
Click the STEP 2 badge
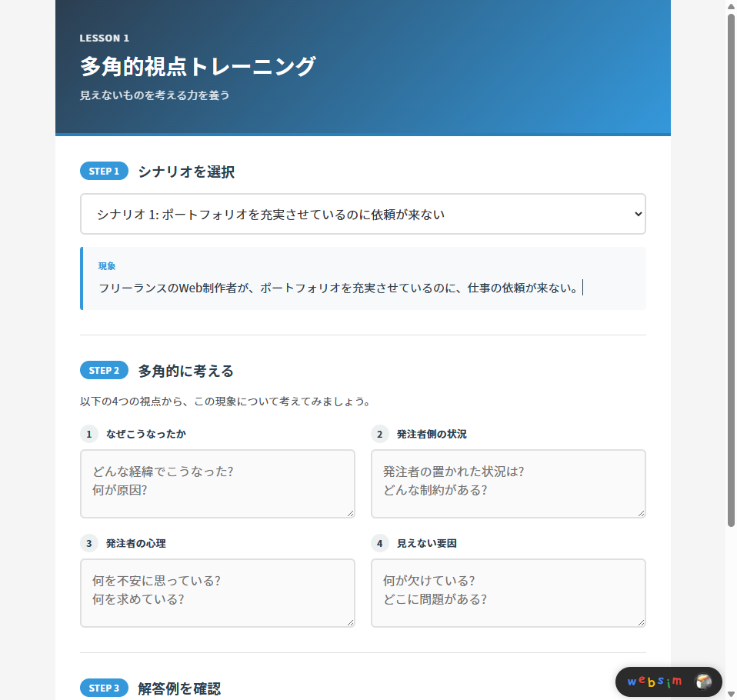pyautogui.click(x=104, y=371)
